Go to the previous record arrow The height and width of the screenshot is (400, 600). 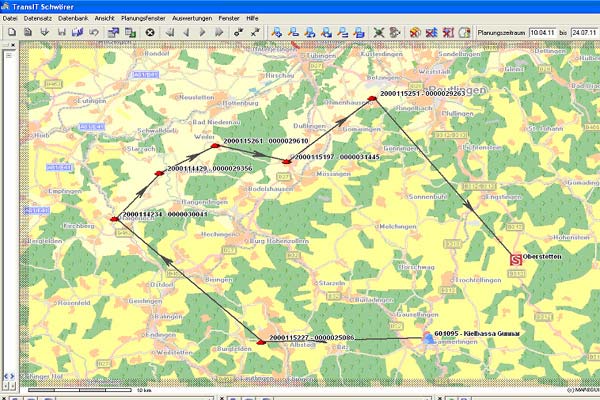(x=187, y=33)
